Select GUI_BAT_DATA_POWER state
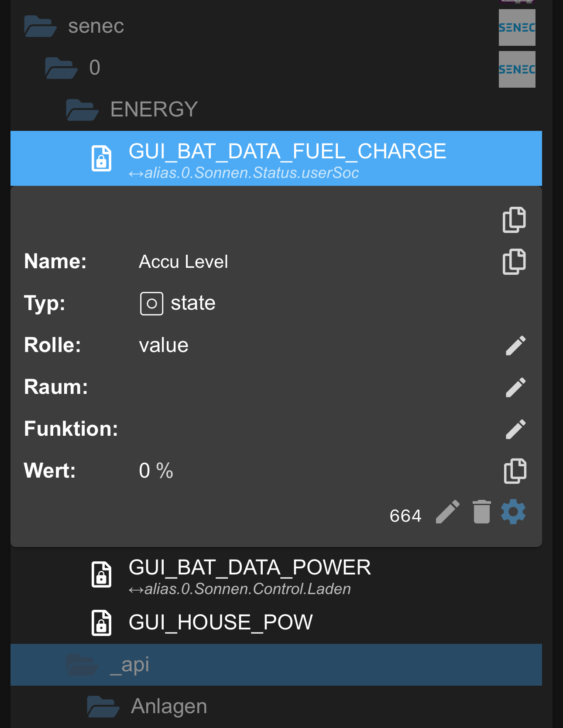The image size is (563, 728). pos(249,568)
